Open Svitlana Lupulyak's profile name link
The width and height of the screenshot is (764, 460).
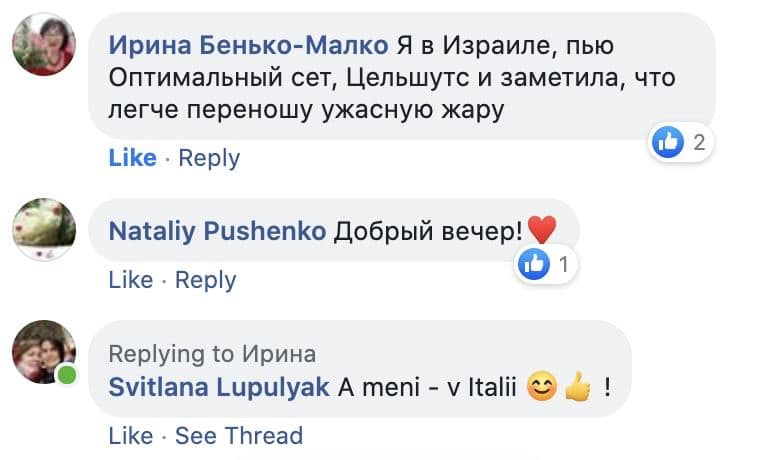(219, 387)
